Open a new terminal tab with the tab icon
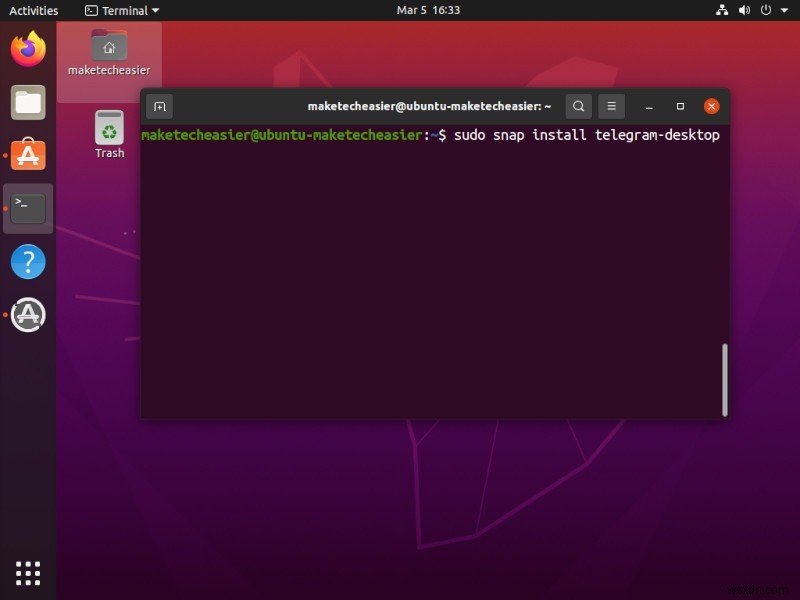The width and height of the screenshot is (800, 600). coord(159,106)
